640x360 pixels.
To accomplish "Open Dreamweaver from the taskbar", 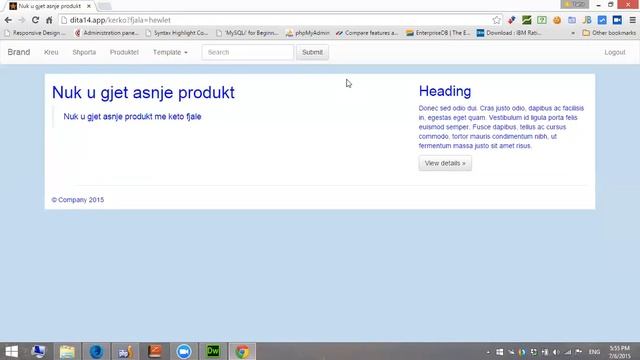I will click(213, 351).
